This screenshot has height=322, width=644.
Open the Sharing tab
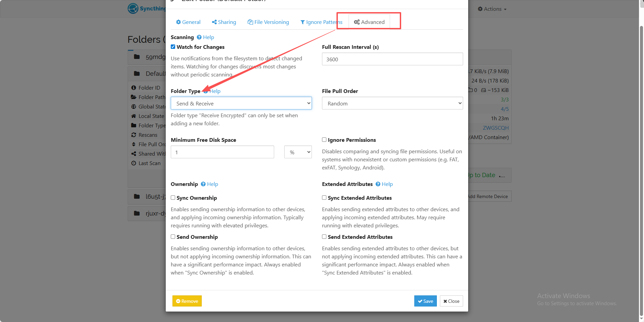224,22
